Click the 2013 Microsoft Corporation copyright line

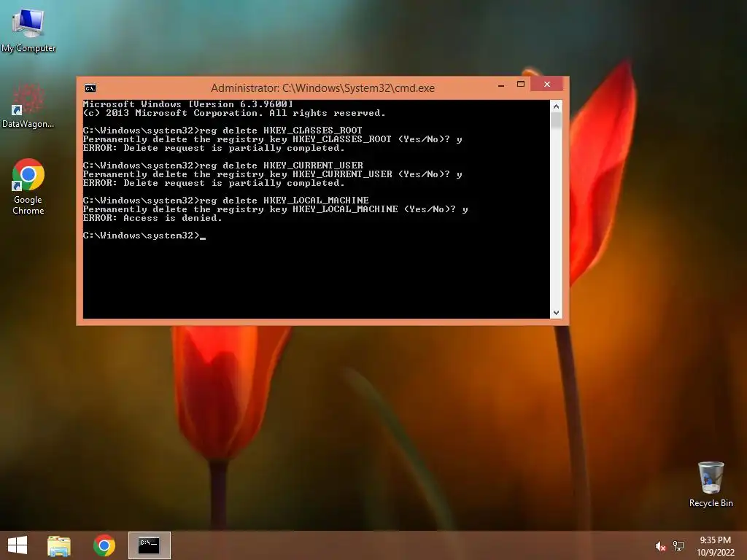[x=234, y=113]
